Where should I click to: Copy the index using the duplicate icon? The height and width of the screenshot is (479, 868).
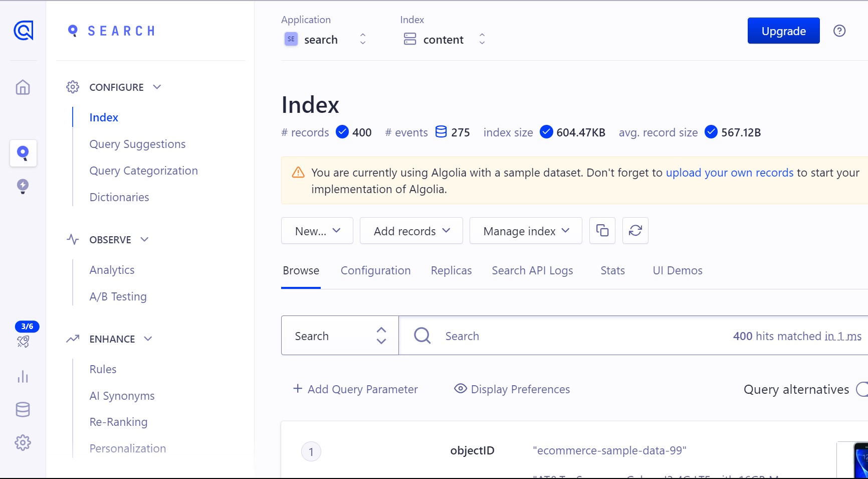click(x=602, y=231)
